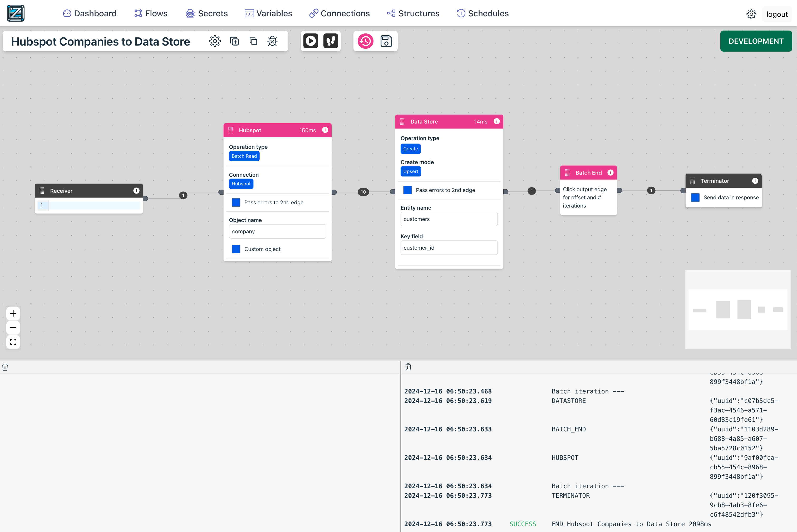Click the Object name field with company

pos(277,231)
